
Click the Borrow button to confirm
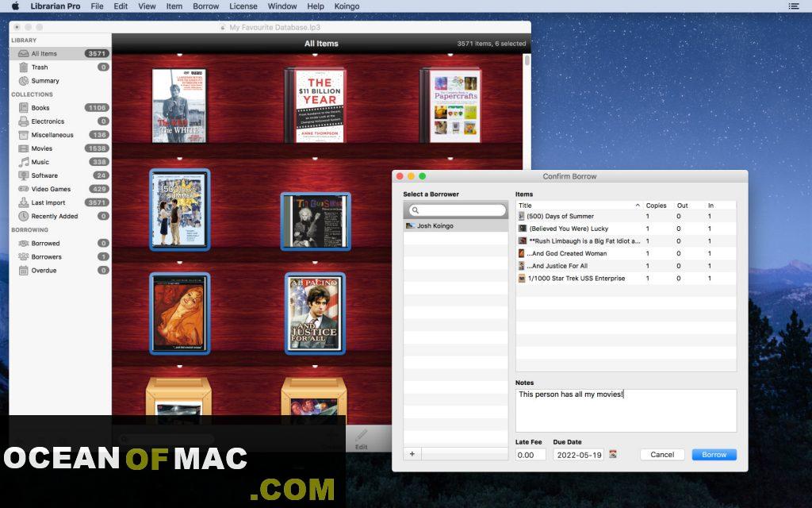(714, 455)
